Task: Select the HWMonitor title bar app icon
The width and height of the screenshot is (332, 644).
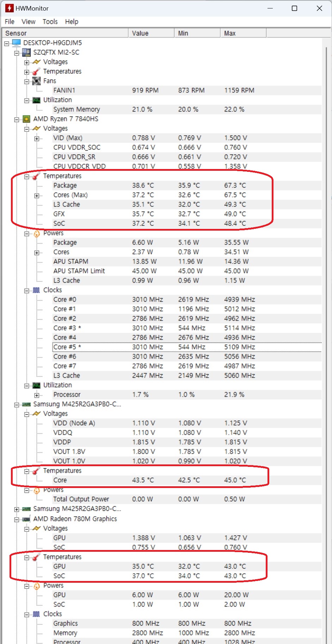Action: [x=9, y=8]
